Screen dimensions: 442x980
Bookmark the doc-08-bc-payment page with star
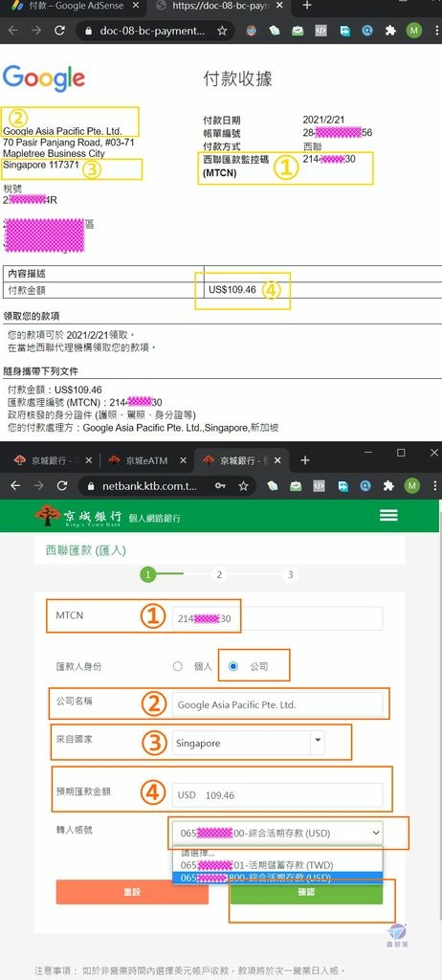coord(222,31)
